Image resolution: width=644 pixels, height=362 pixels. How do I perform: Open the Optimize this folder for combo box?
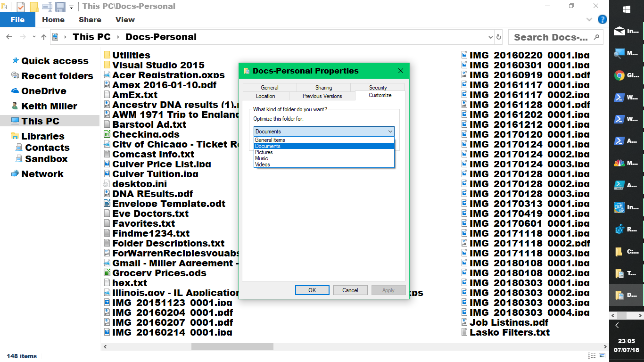(324, 132)
